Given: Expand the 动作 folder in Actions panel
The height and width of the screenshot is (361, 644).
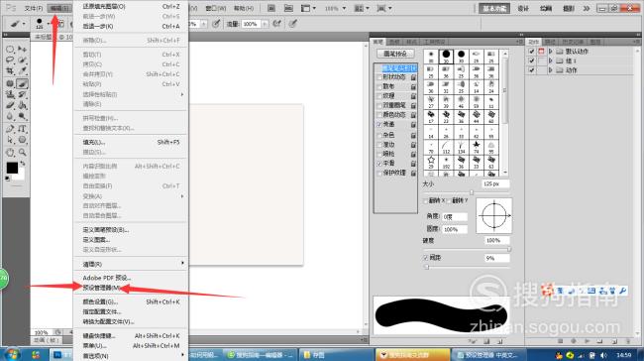Looking at the screenshot, I should point(550,70).
